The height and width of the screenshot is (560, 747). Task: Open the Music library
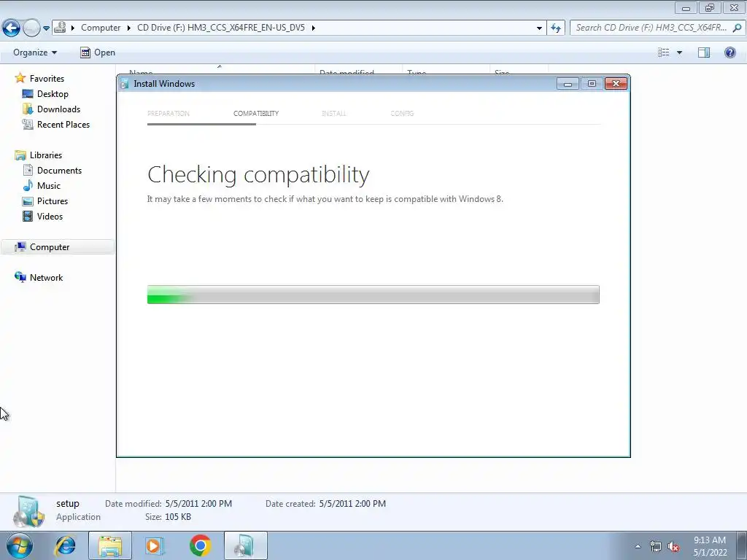pyautogui.click(x=49, y=186)
